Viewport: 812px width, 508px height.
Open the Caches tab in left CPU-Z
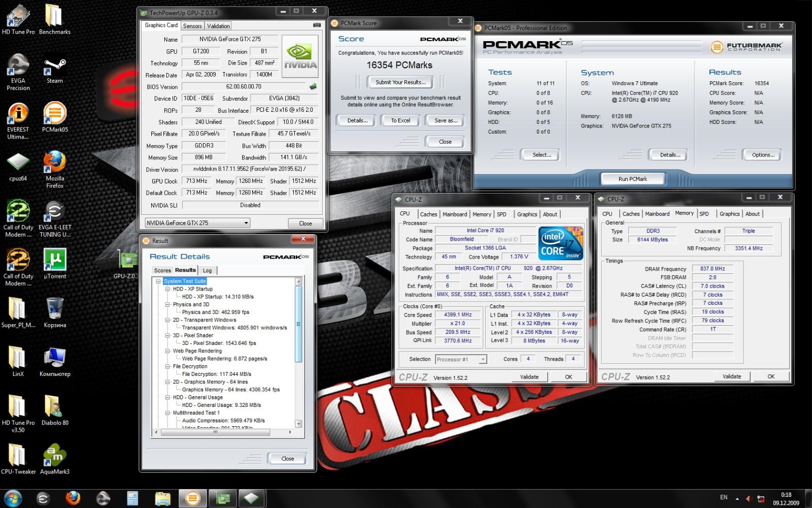428,214
